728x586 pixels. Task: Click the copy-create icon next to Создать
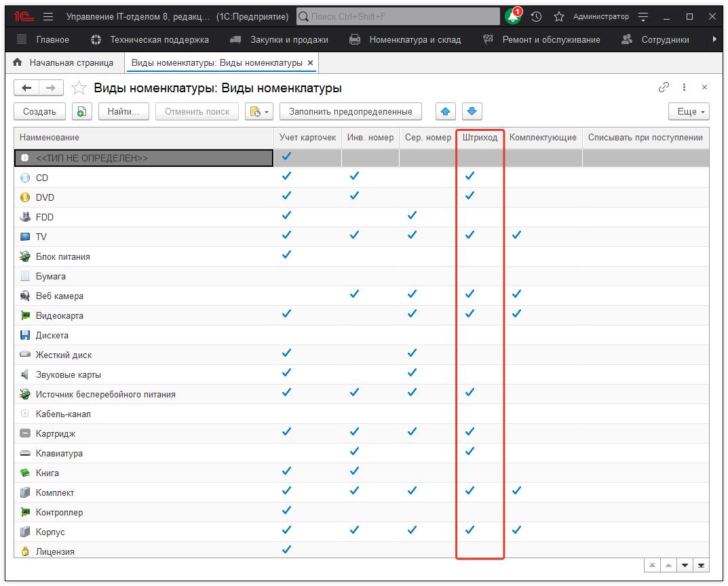pos(81,111)
